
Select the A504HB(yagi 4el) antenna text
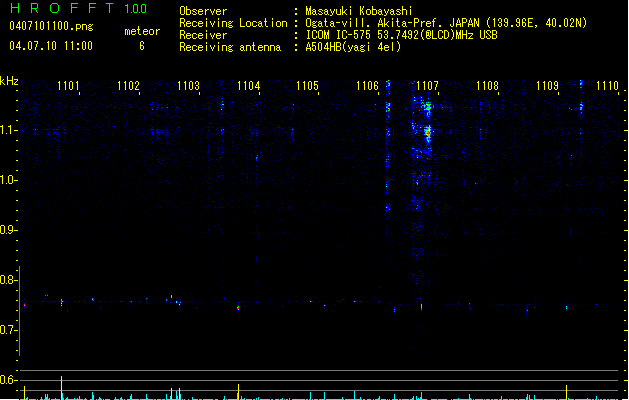pos(353,47)
